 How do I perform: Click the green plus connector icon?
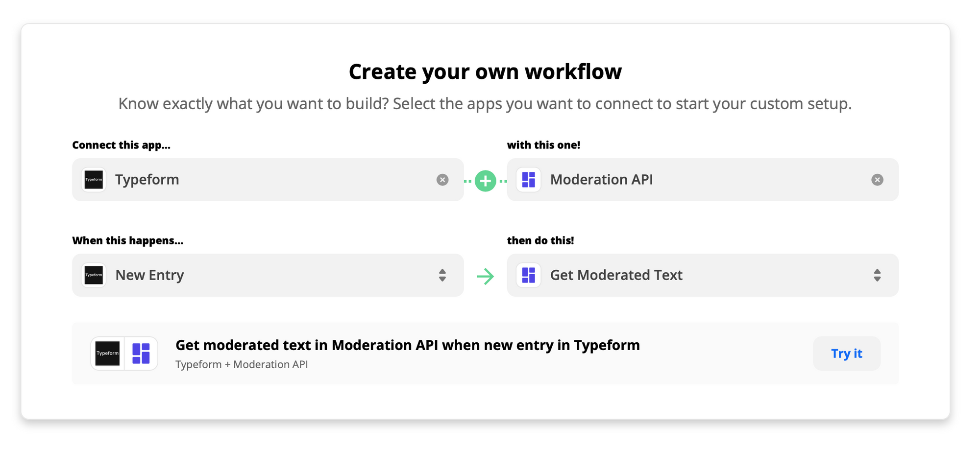tap(485, 181)
